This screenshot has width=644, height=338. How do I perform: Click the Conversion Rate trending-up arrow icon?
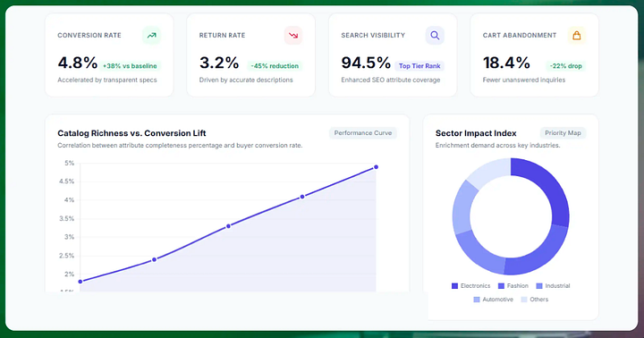click(x=151, y=35)
